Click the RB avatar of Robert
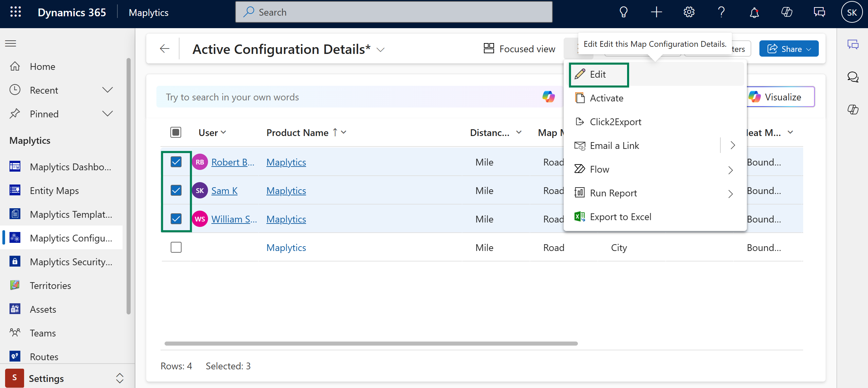This screenshot has height=388, width=868. pos(200,162)
